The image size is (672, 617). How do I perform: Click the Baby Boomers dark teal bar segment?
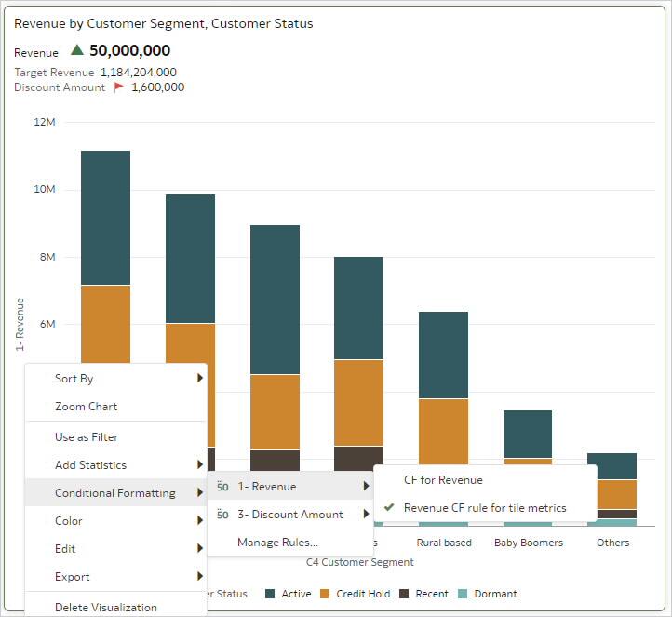[x=528, y=434]
